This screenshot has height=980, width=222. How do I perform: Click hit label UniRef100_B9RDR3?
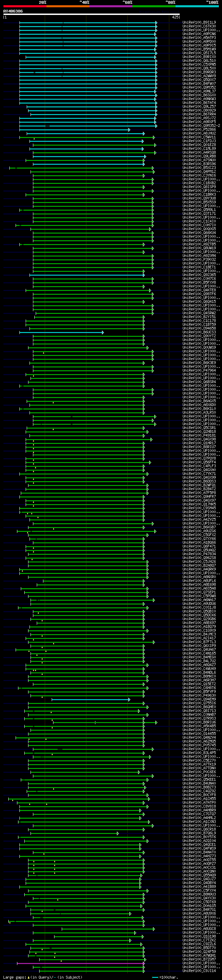point(199,72)
